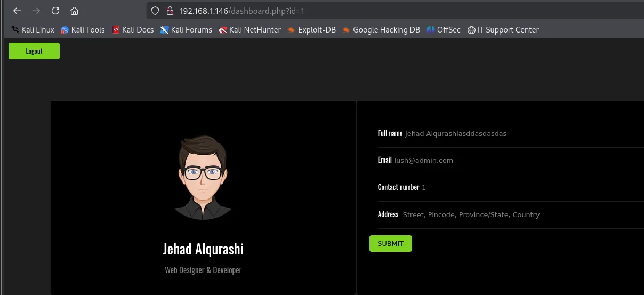
Task: Click the green Logout button
Action: pos(34,51)
